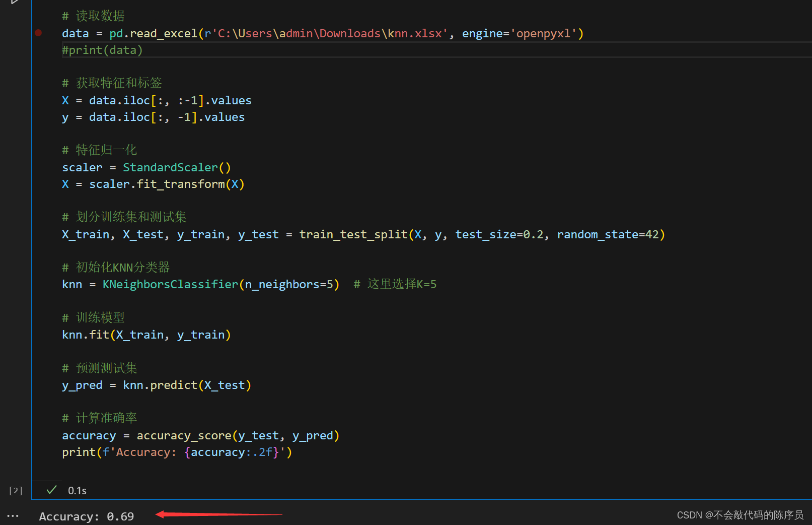Screen dimensions: 812x525
Task: Click the '# 读取数据' comment
Action: (x=93, y=16)
